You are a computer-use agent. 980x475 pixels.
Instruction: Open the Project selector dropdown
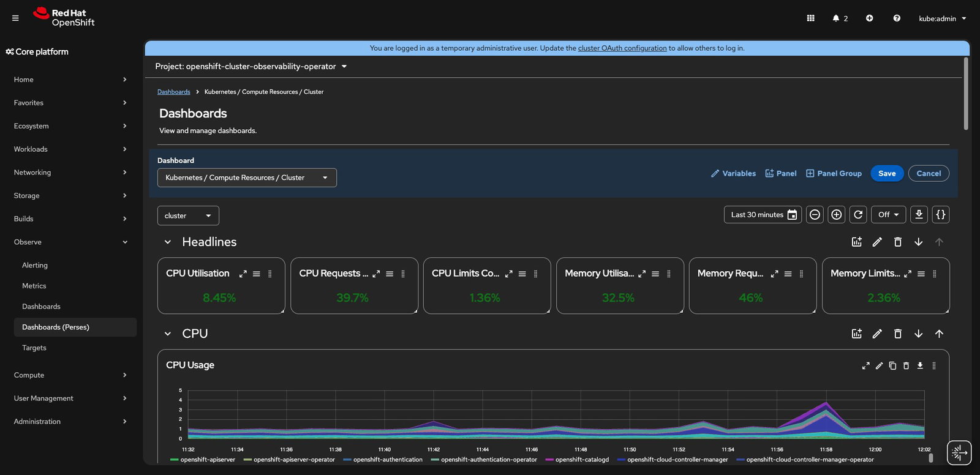click(251, 66)
